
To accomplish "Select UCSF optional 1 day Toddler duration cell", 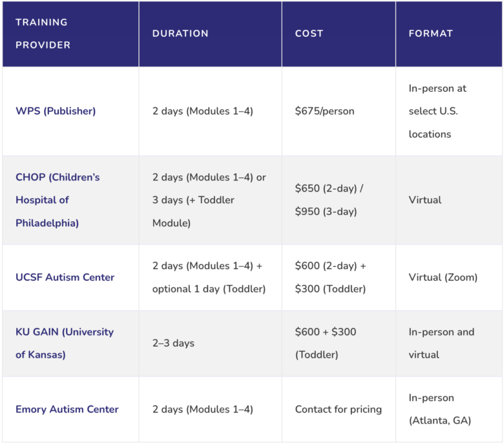I will 211,277.
